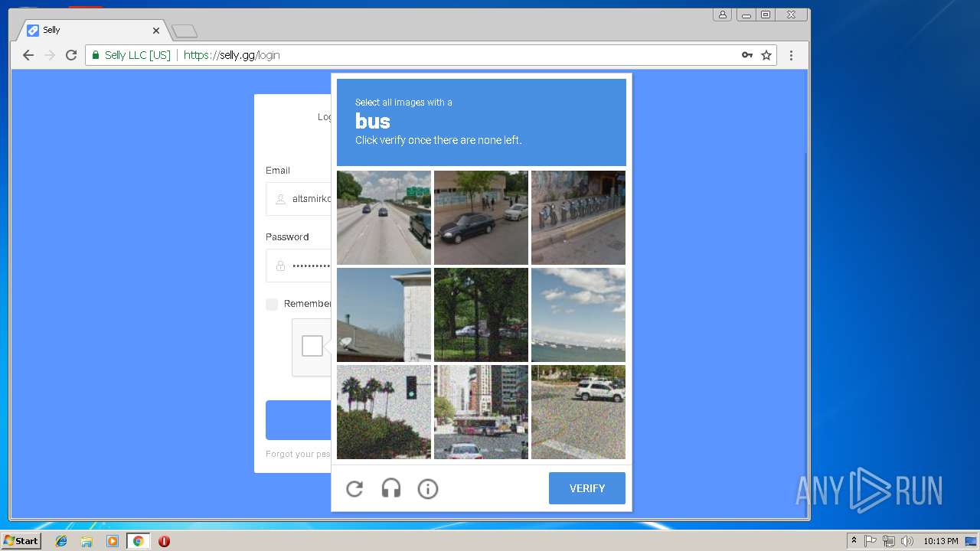Viewport: 980px width, 551px height.
Task: Click the Chrome user profile icon
Action: [x=722, y=15]
